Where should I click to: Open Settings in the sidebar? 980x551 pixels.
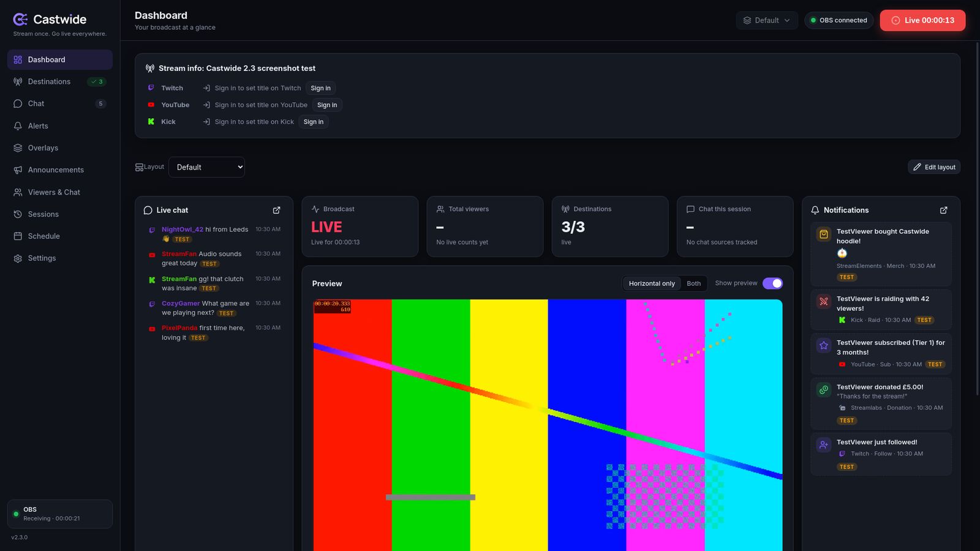pos(60,258)
